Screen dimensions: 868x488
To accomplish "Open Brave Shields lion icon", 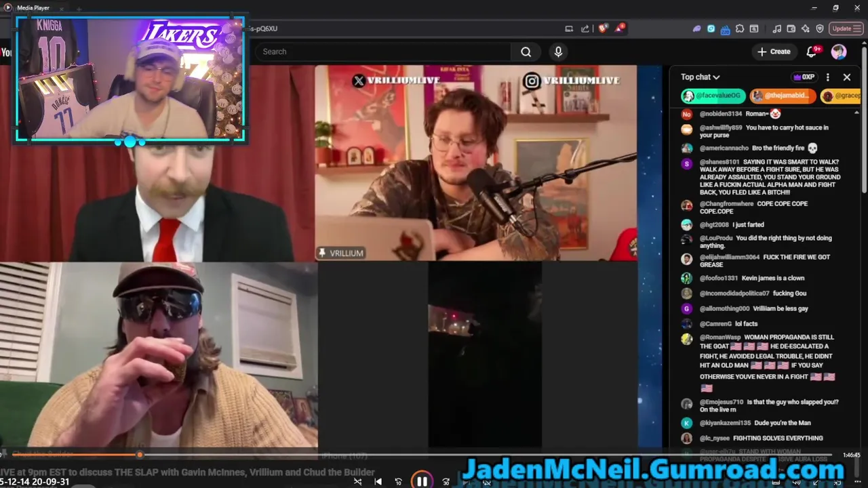I will (602, 28).
